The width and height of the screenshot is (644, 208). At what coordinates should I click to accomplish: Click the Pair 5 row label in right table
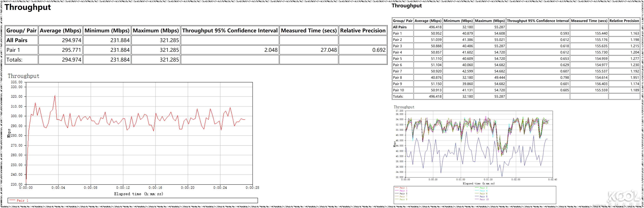[x=397, y=59]
